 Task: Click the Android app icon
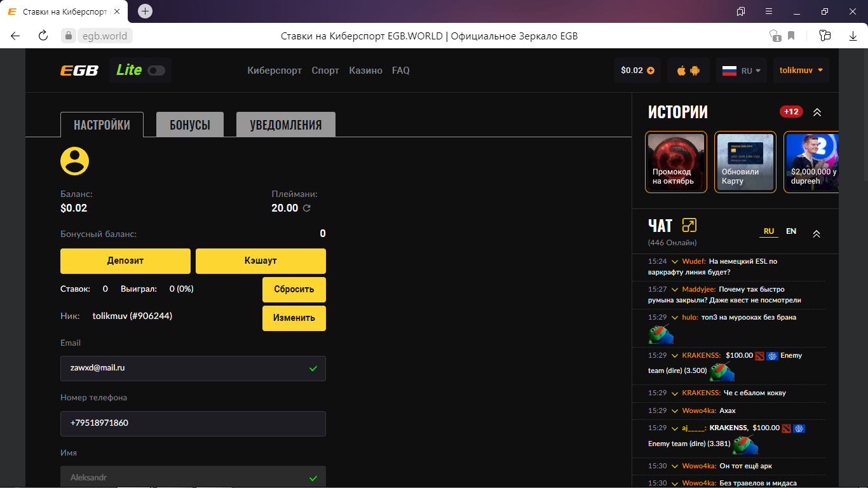pyautogui.click(x=695, y=71)
